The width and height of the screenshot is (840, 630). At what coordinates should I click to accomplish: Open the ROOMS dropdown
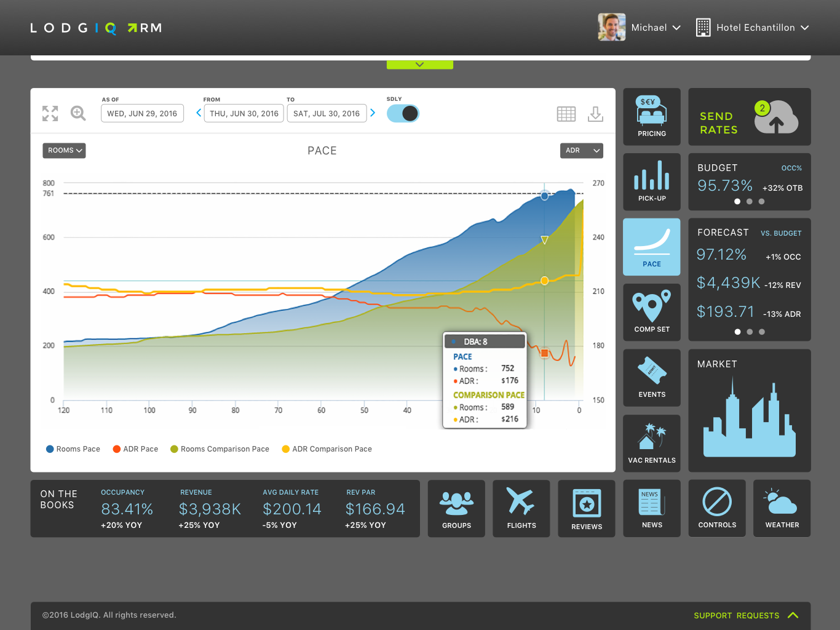click(x=64, y=151)
